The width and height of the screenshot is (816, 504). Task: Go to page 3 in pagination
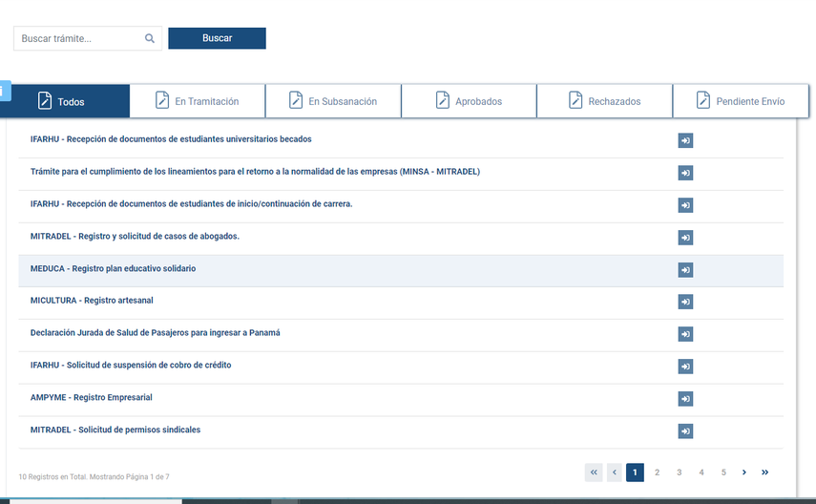tap(680, 472)
